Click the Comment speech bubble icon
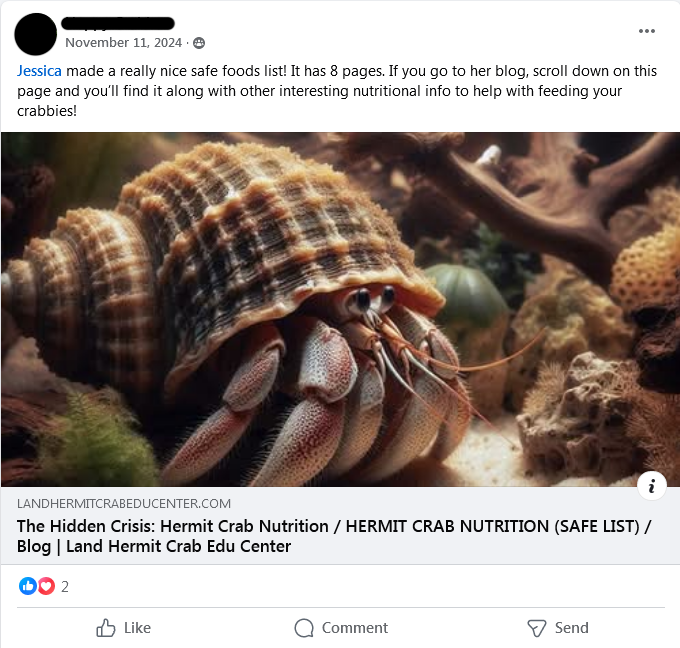 point(304,628)
